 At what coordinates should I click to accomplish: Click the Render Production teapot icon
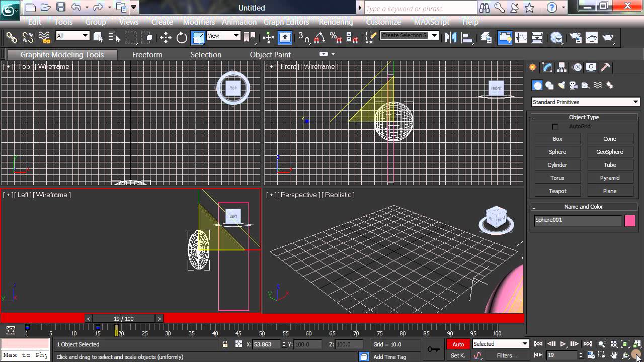[x=608, y=37]
